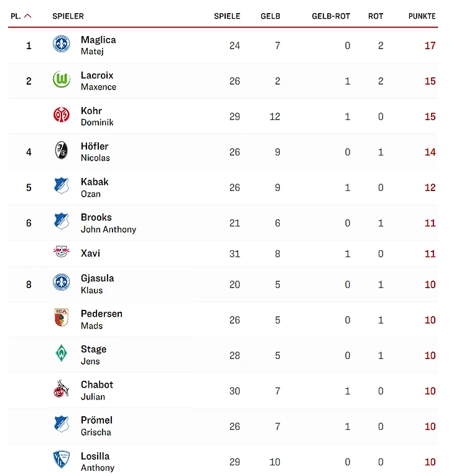Click the GELB-ROT column header
The image size is (454, 476).
(x=331, y=16)
